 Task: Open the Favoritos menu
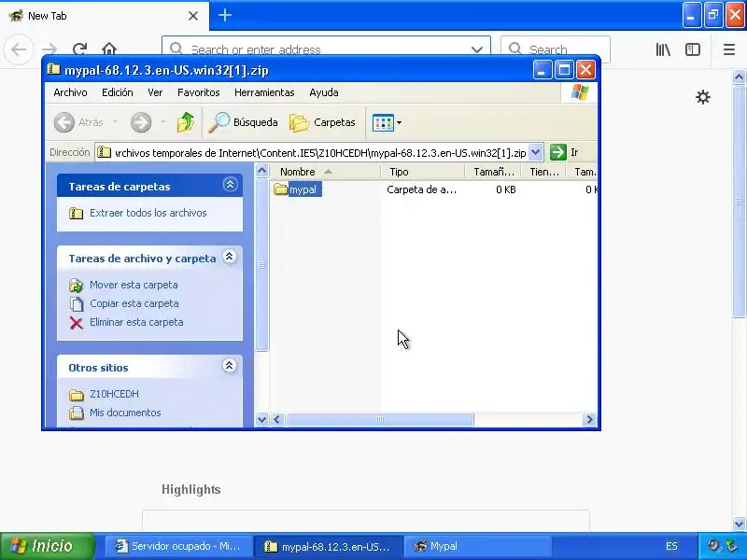(x=198, y=92)
